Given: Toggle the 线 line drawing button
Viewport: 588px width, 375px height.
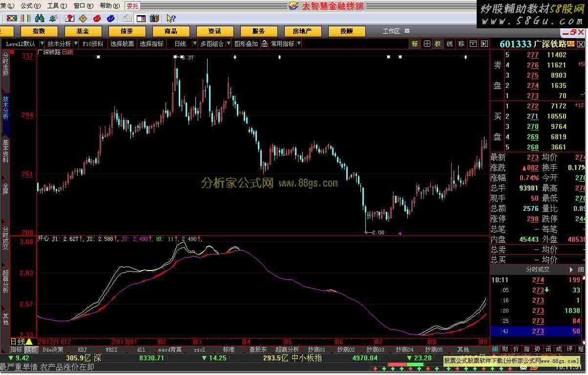Looking at the screenshot, I should [449, 43].
